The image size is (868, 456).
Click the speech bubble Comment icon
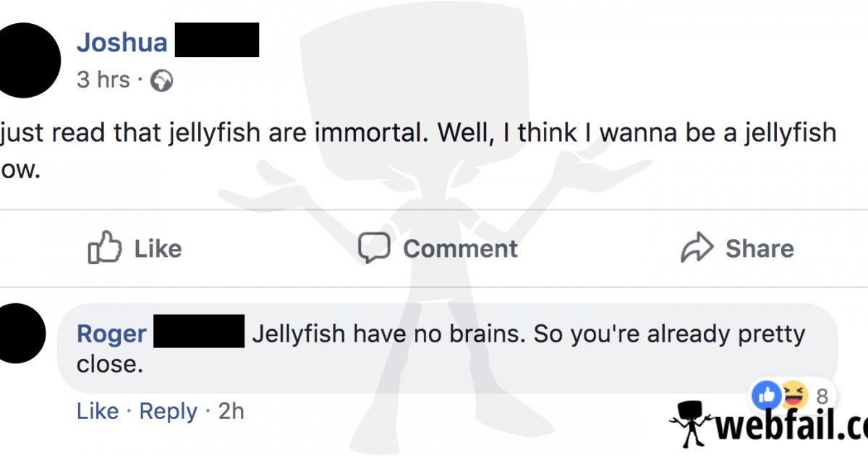tap(375, 248)
